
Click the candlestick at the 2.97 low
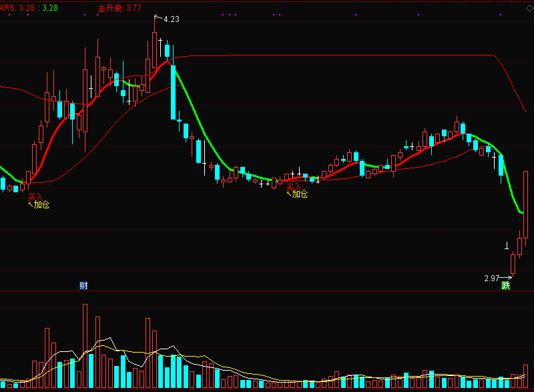click(x=513, y=264)
